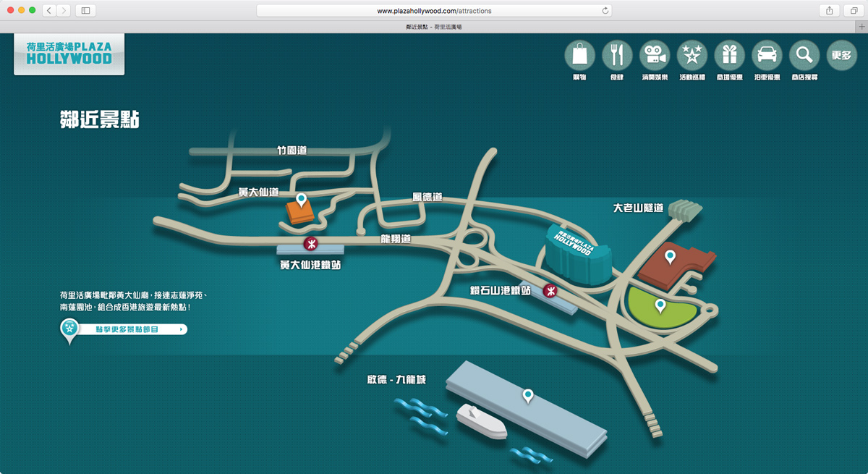
Task: Open a new tab with plus button
Action: [861, 26]
